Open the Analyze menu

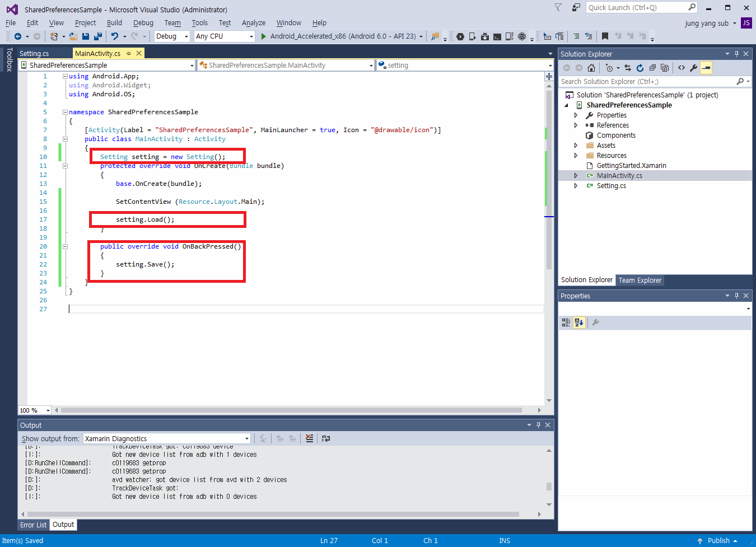254,23
